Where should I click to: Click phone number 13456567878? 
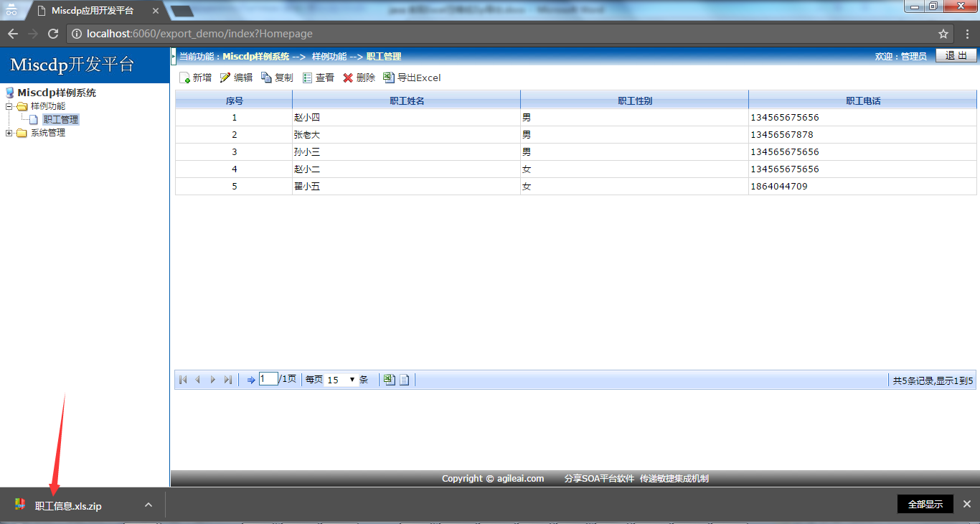782,135
